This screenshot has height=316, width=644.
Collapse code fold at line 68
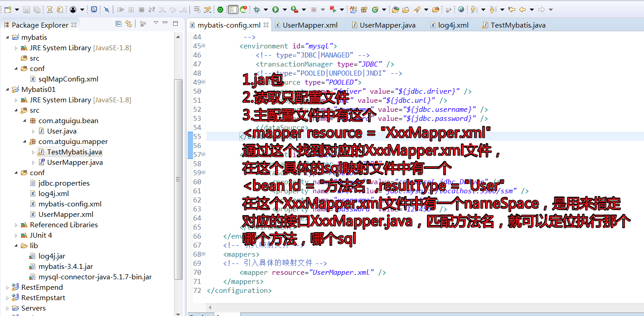203,254
